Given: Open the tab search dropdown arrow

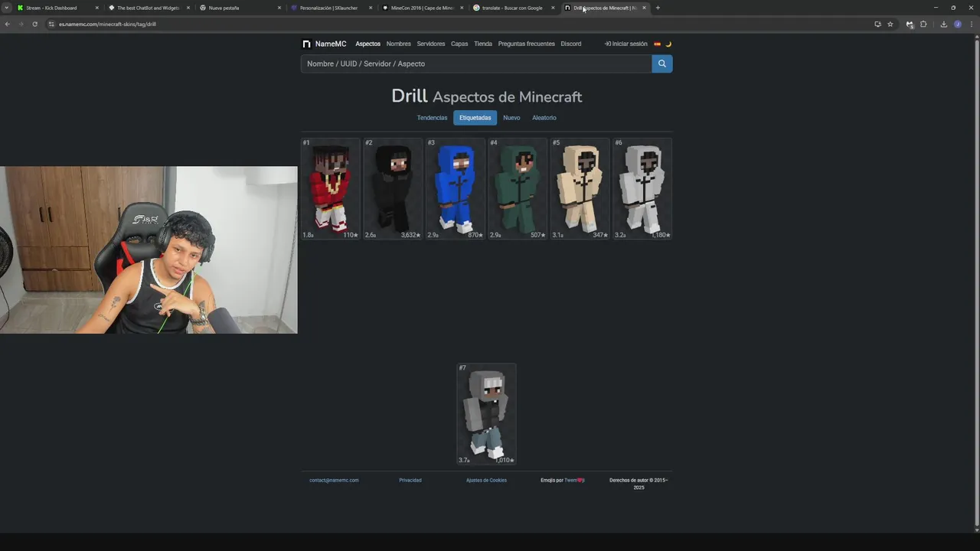Looking at the screenshot, I should (6, 8).
